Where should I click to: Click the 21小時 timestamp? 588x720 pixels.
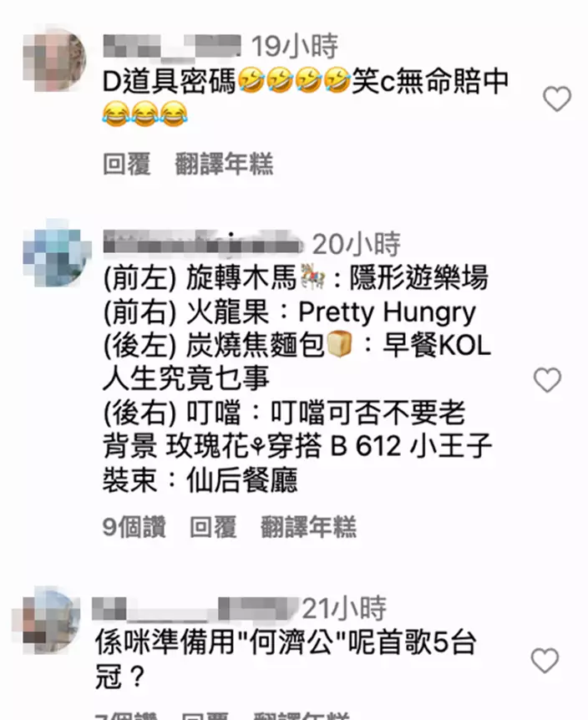[344, 608]
